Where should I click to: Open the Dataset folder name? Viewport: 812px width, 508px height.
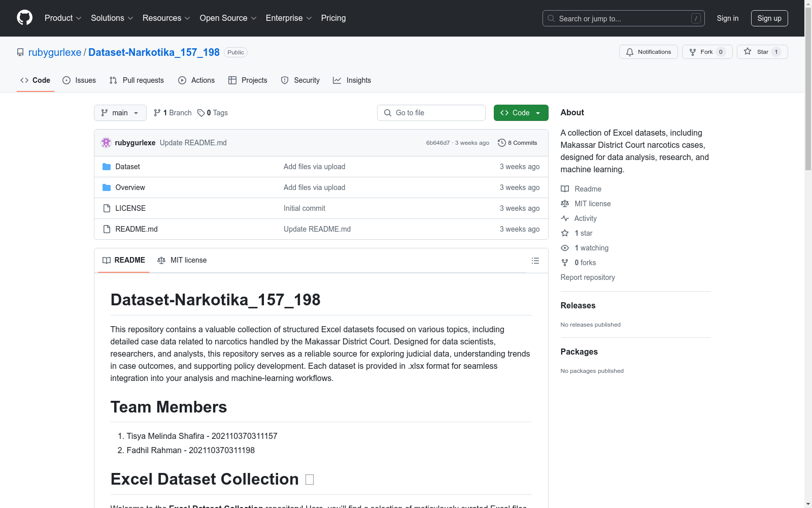128,167
